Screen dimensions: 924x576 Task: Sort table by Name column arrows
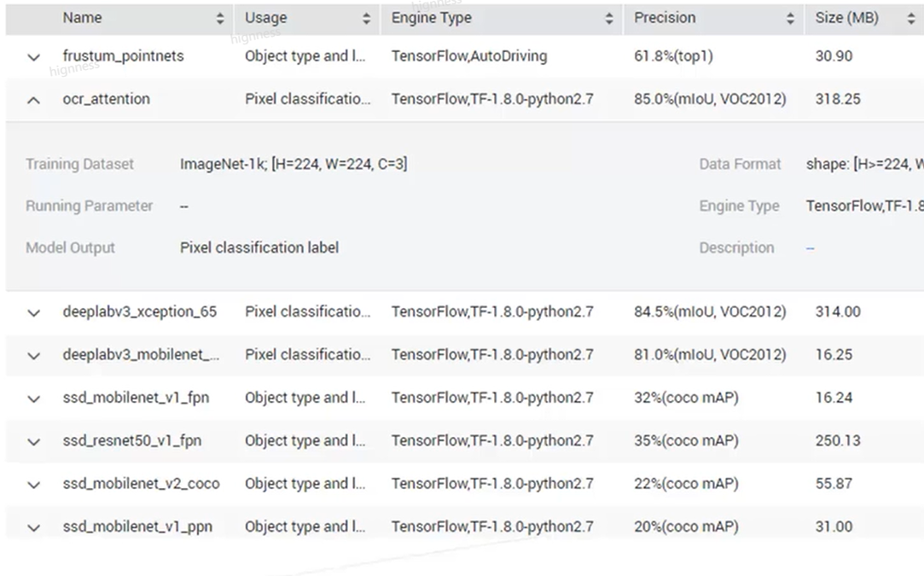220,19
